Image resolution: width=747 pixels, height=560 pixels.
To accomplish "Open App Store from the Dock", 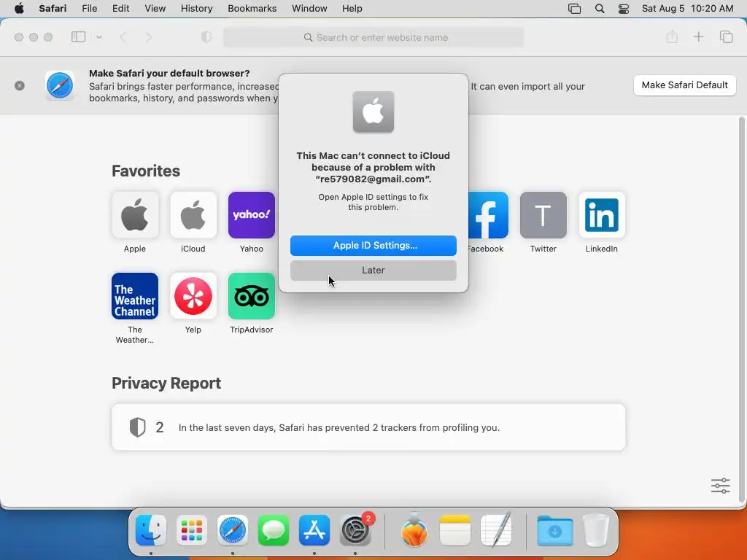I will coord(314,530).
